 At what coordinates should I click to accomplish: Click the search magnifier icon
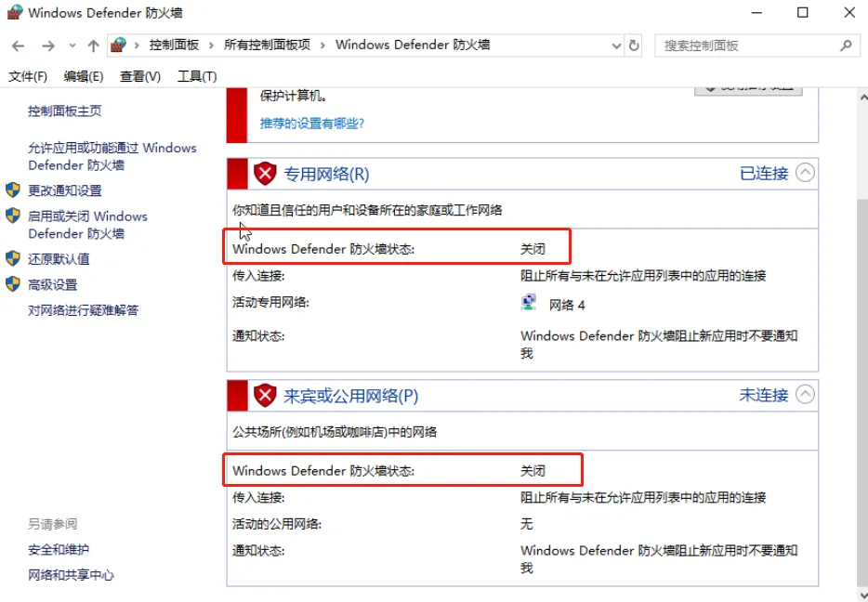click(846, 46)
